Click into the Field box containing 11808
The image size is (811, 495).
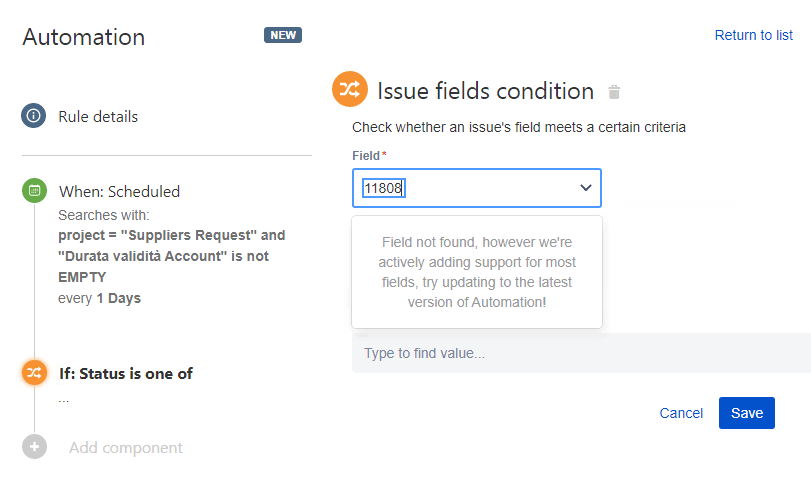click(x=460, y=188)
